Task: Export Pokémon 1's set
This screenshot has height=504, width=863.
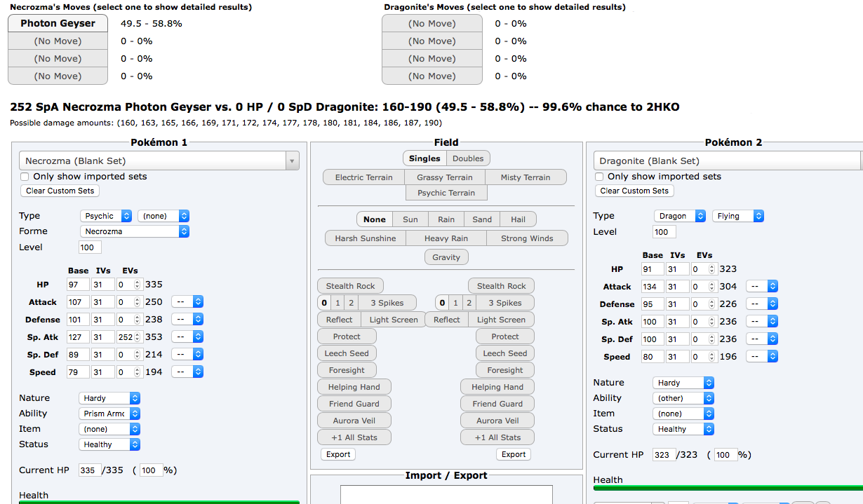Action: click(x=338, y=454)
